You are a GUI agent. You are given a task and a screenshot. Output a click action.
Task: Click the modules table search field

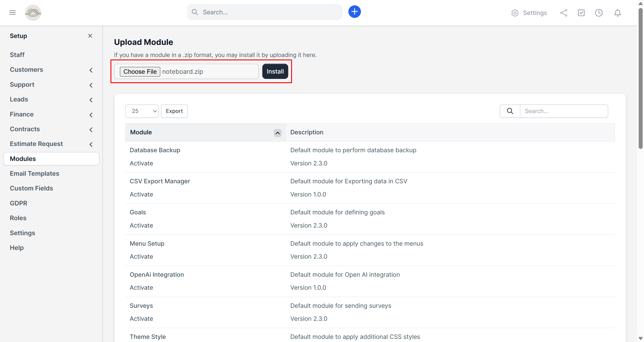[x=563, y=111]
